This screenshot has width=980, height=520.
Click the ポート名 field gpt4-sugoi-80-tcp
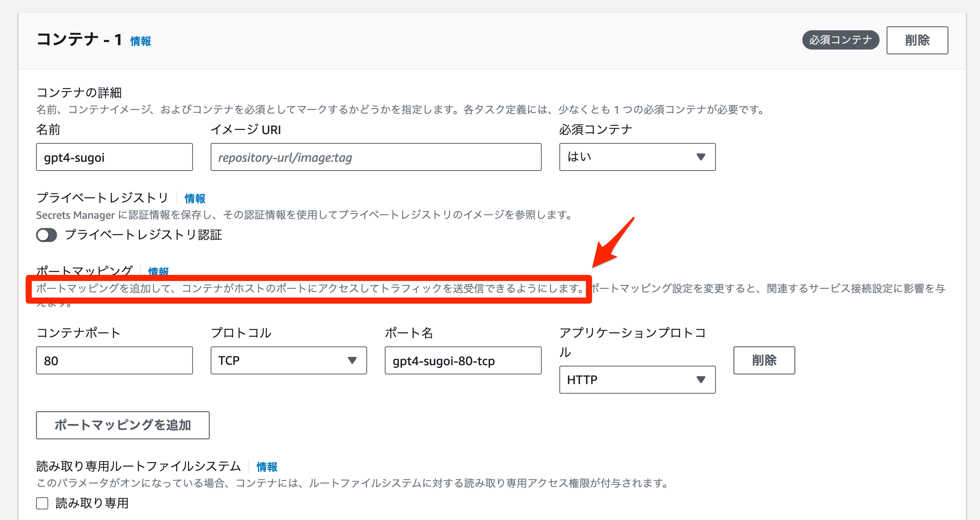(x=462, y=360)
